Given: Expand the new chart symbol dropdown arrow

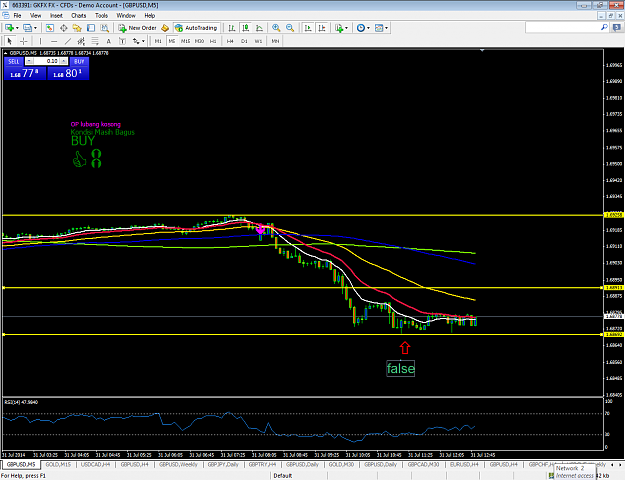Looking at the screenshot, I should pyautogui.click(x=17, y=28).
